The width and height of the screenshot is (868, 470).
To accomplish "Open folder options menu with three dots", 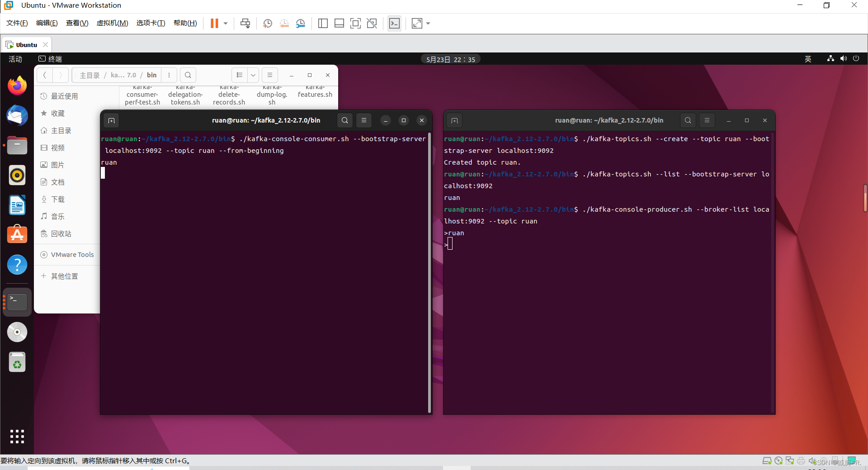I will [169, 75].
